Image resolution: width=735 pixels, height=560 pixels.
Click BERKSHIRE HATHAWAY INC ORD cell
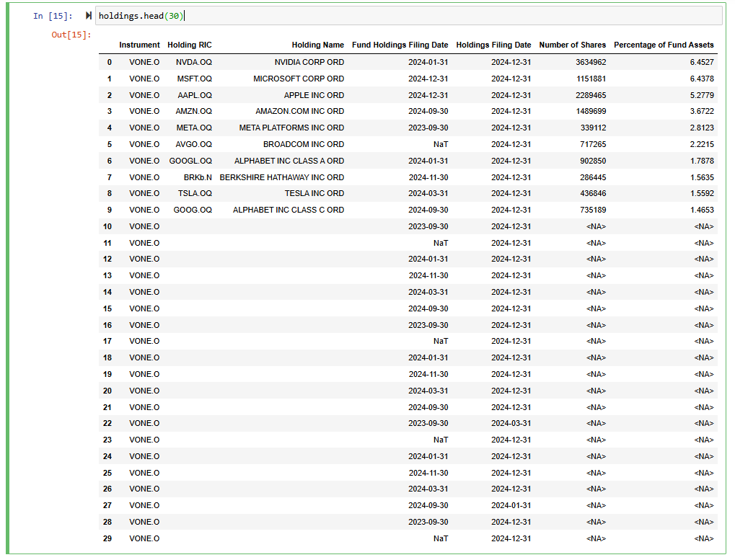[282, 178]
